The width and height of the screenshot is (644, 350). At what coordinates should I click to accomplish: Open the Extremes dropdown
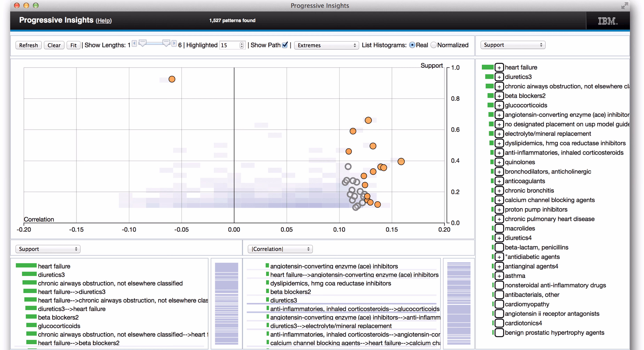pyautogui.click(x=326, y=45)
